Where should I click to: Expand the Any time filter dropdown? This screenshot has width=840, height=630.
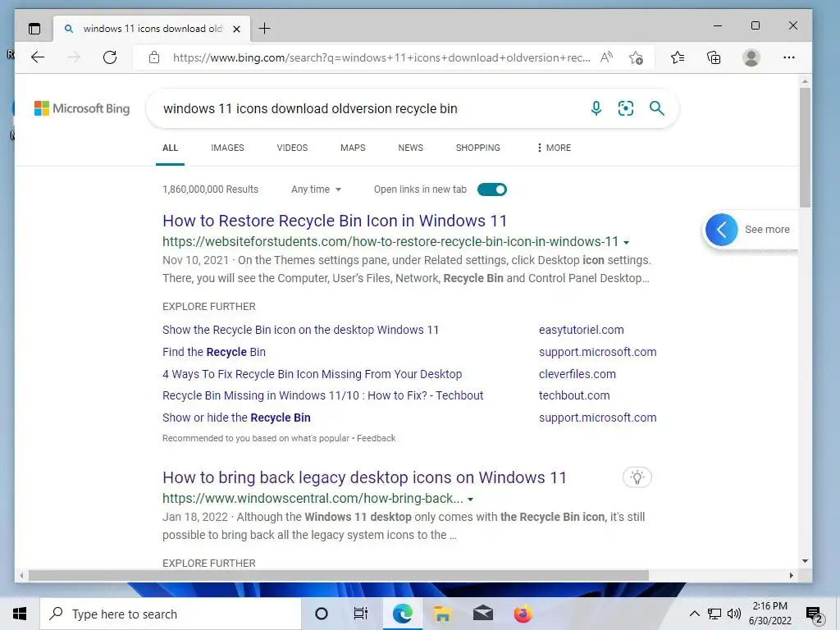[x=316, y=189]
